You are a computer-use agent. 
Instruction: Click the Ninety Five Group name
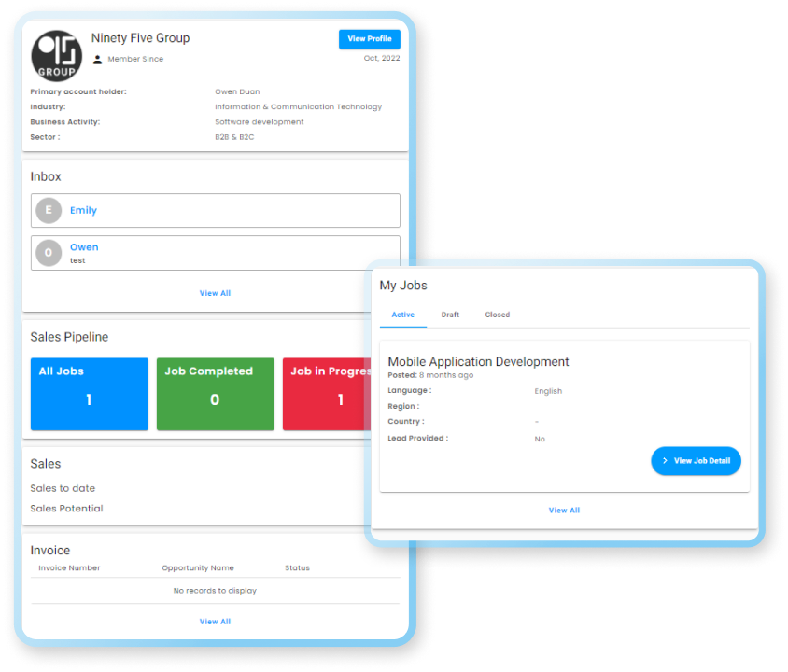[x=141, y=38]
